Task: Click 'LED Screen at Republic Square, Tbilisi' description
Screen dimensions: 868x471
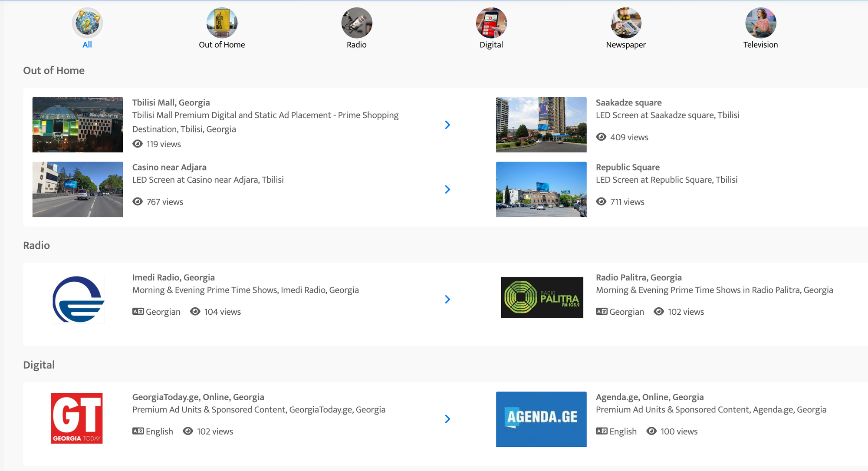Action: [667, 180]
